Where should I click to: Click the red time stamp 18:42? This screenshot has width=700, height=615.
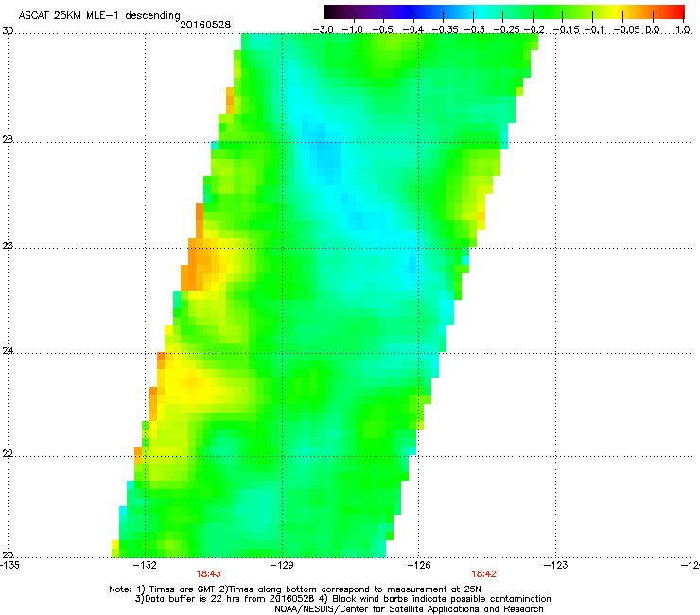pyautogui.click(x=484, y=574)
